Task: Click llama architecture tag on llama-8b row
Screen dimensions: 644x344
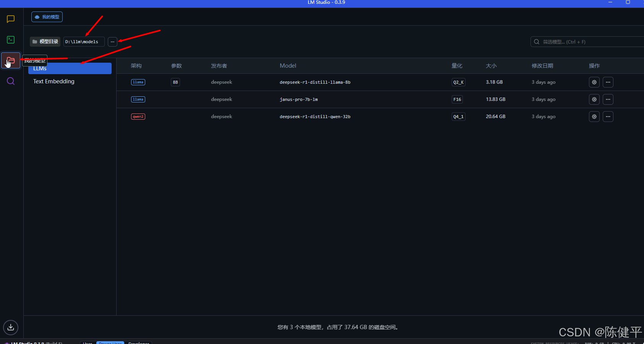Action: (x=138, y=82)
